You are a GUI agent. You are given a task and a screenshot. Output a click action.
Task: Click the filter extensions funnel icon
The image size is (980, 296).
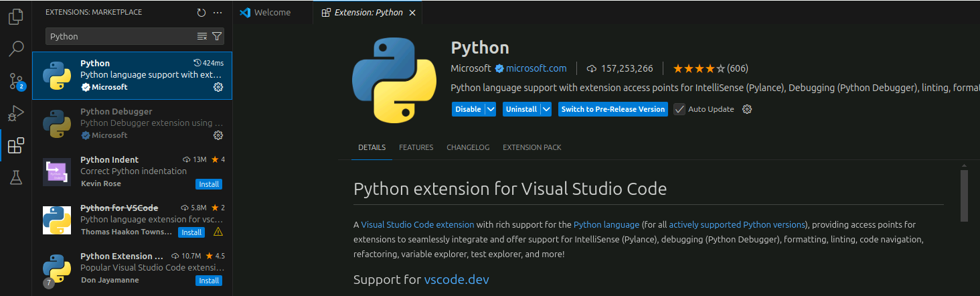217,36
